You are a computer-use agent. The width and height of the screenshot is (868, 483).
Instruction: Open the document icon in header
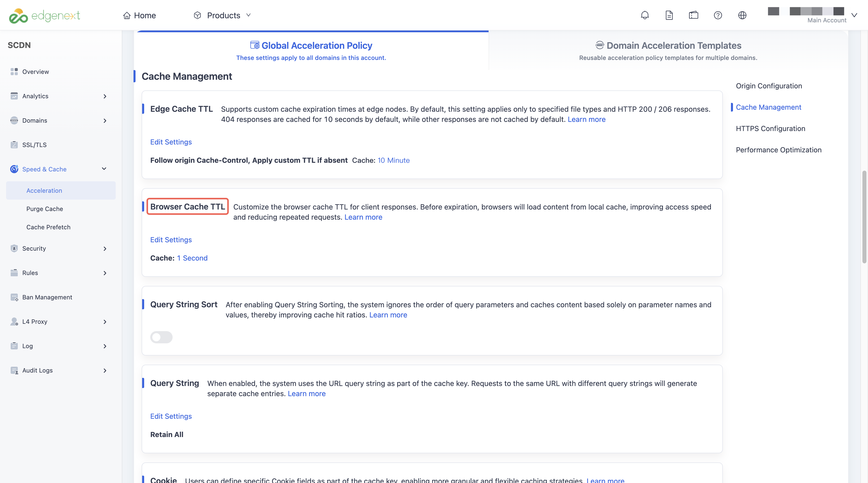coord(669,15)
